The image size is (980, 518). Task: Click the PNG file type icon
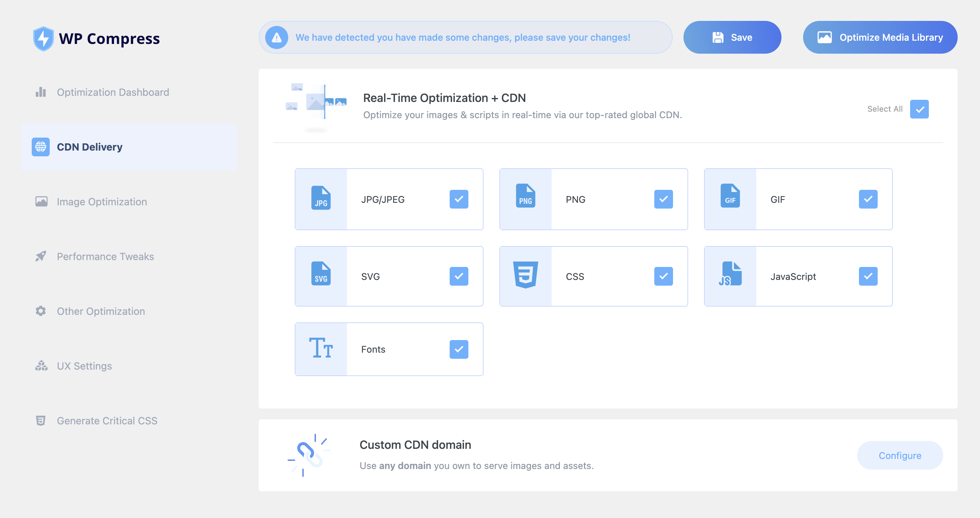[525, 196]
